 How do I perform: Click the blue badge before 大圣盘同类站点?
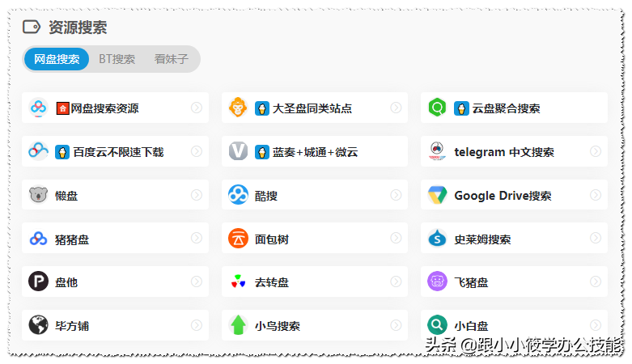[262, 108]
